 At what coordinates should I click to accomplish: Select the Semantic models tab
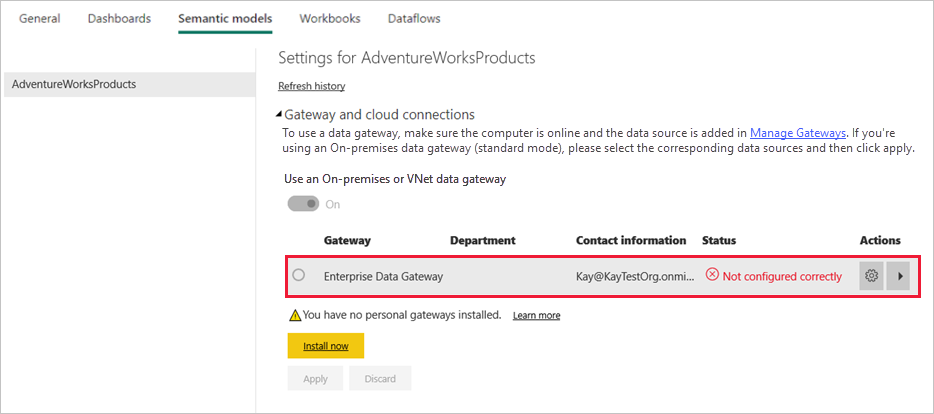225,18
